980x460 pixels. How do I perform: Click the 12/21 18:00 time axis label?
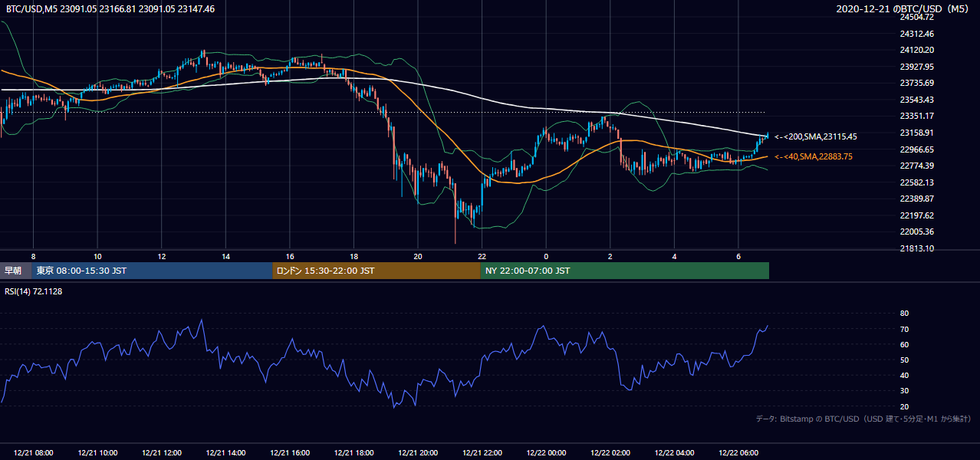(354, 453)
